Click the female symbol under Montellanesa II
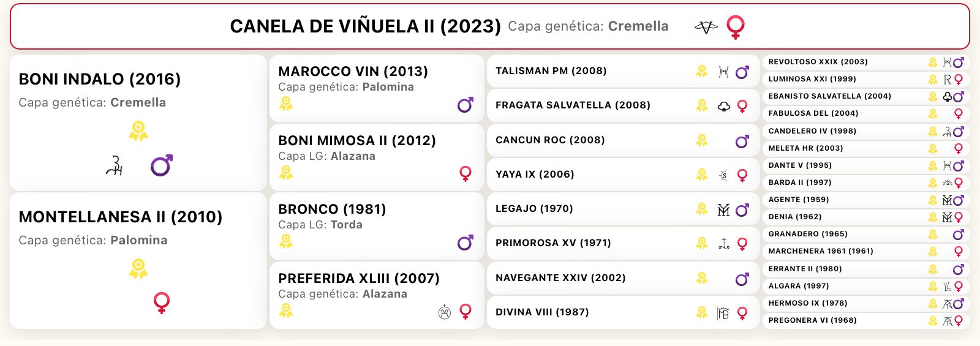980x346 pixels. [x=162, y=303]
